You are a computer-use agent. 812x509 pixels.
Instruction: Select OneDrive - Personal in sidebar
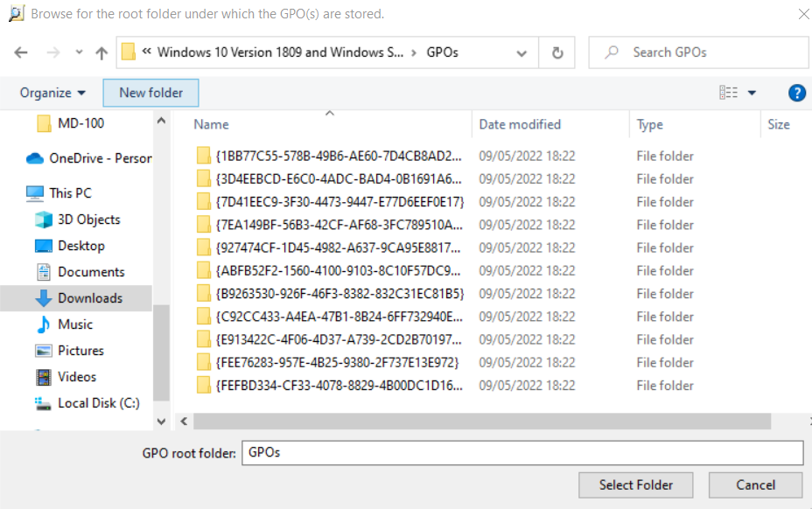(x=100, y=158)
